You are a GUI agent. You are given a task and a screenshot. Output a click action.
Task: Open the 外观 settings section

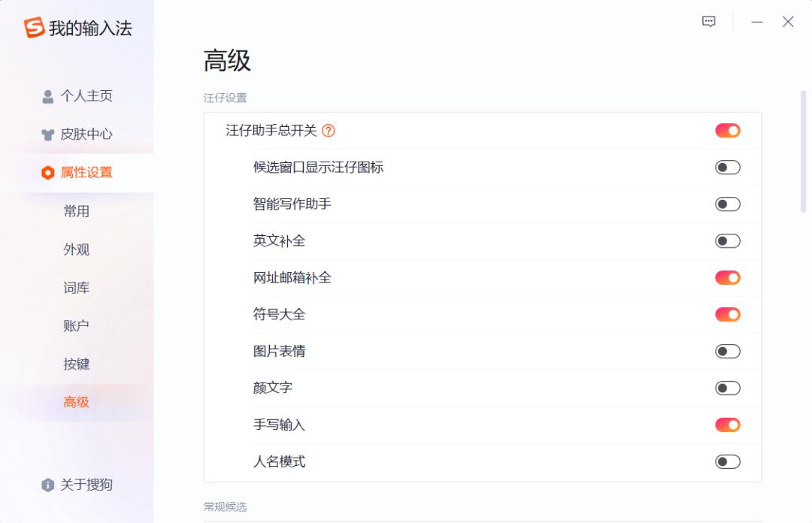pyautogui.click(x=75, y=249)
